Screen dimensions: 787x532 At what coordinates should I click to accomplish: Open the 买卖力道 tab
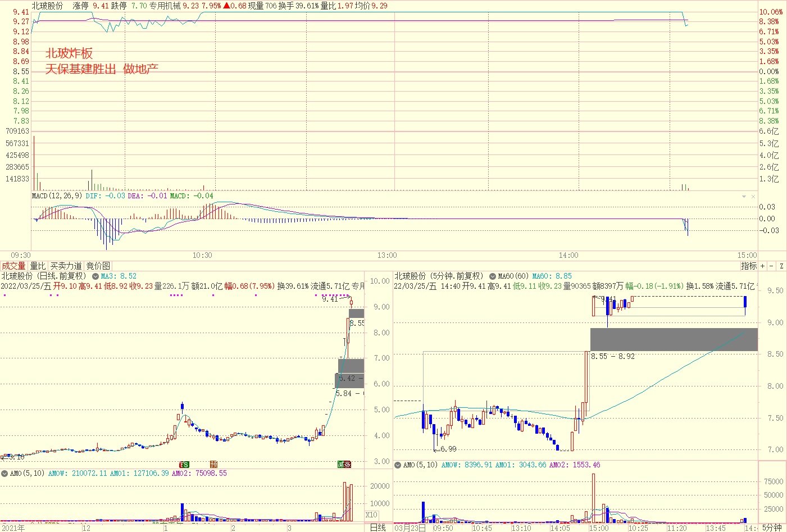click(x=66, y=266)
